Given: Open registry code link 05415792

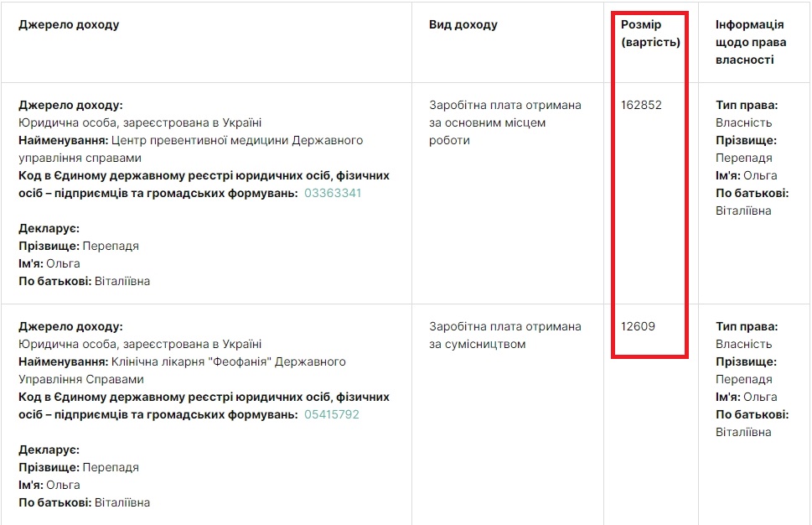Looking at the screenshot, I should (x=332, y=415).
